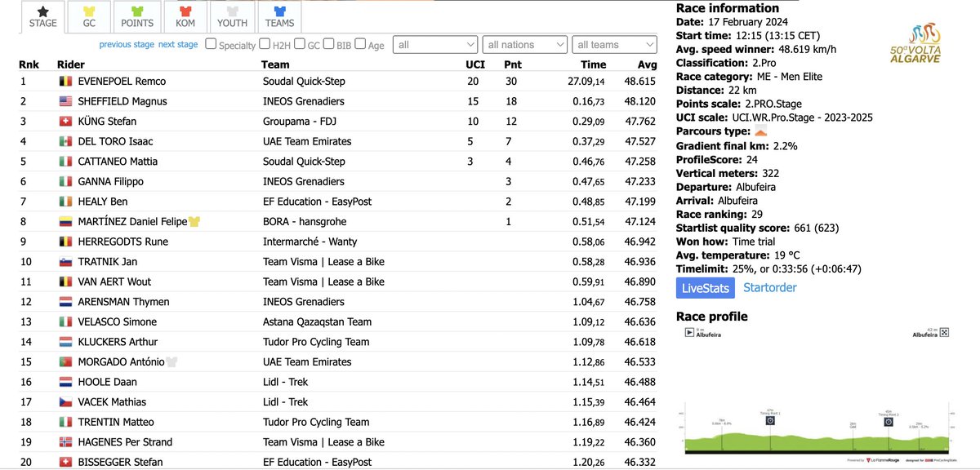This screenshot has width=980, height=470.
Task: Select the Time column header
Action: pos(594,64)
